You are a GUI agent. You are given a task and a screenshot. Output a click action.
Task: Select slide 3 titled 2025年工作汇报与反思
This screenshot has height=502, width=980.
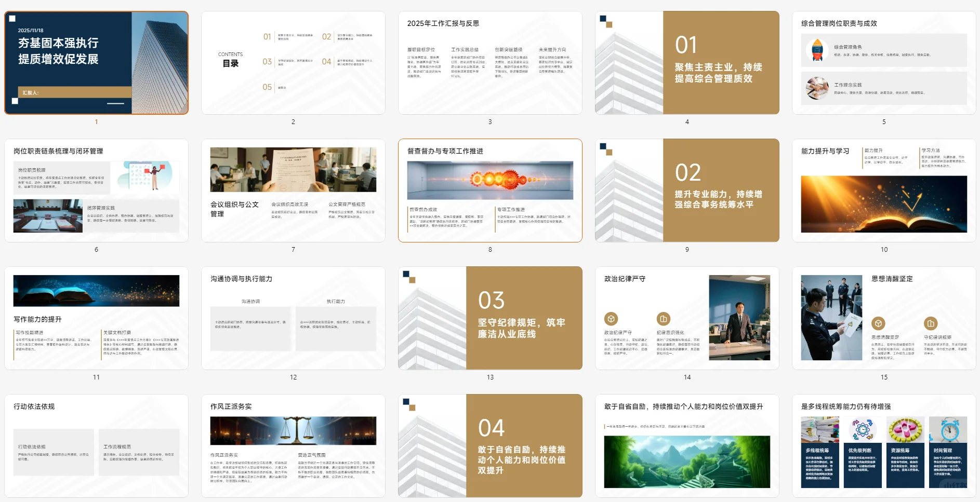490,63
